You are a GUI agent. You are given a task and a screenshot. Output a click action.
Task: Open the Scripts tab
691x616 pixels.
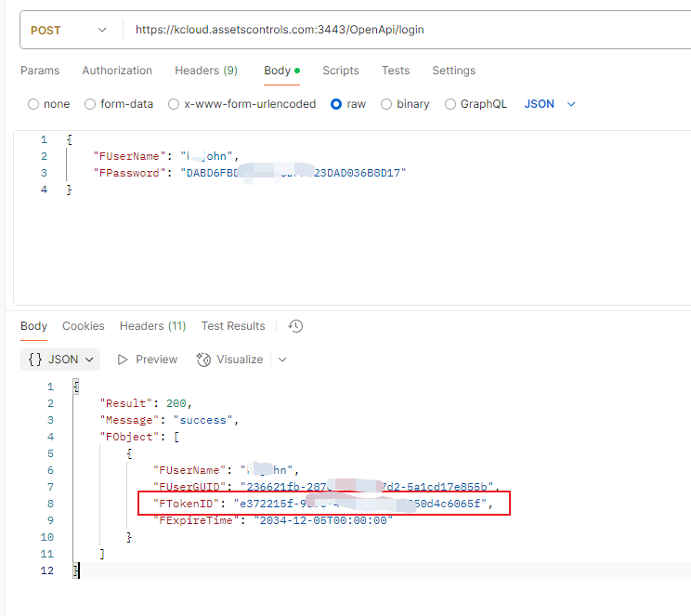coord(341,71)
